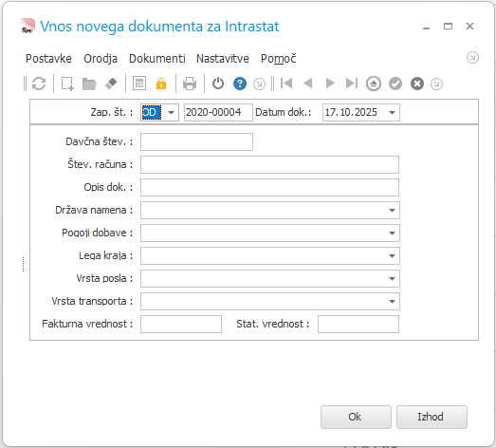This screenshot has height=448, width=496.
Task: Click the open folder toolbar icon
Action: point(89,84)
